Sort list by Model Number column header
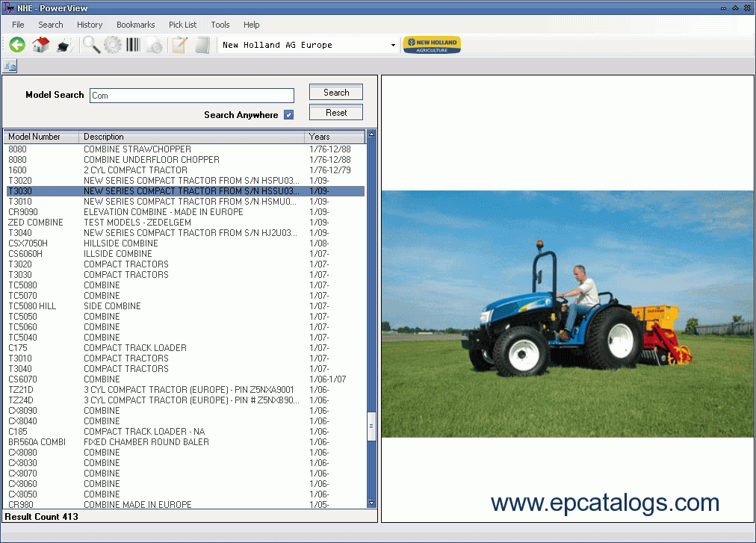756x543 pixels. coord(41,137)
